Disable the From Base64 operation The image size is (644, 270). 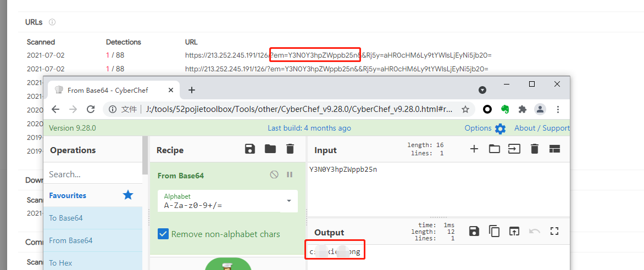tap(274, 175)
